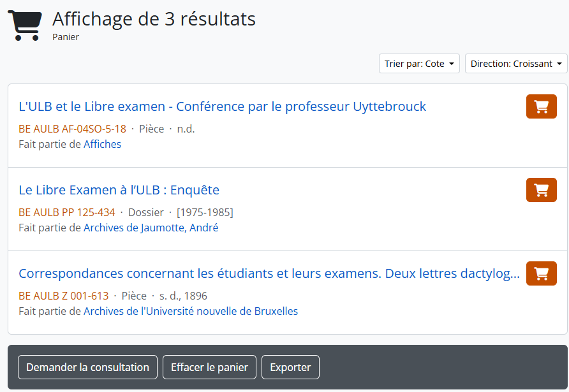Click the Exporter button

[290, 367]
